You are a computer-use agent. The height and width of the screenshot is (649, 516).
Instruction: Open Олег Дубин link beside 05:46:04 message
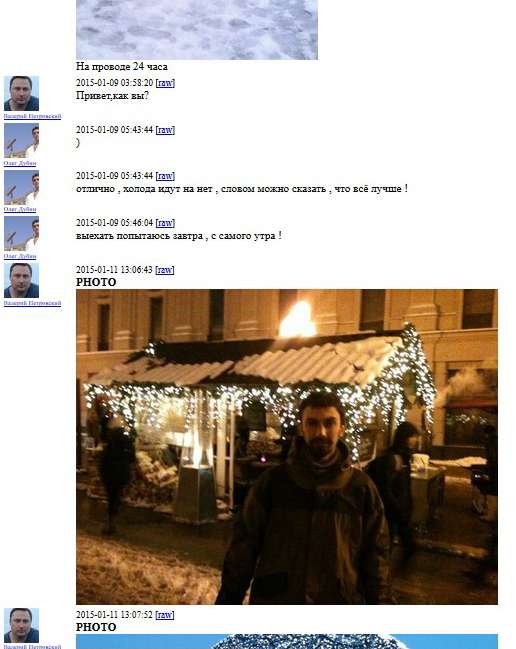(x=20, y=257)
